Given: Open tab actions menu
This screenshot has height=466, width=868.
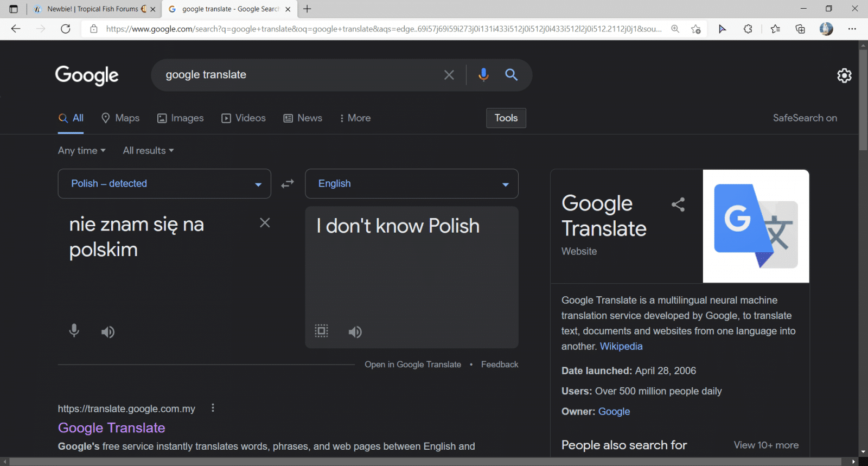Looking at the screenshot, I should coord(14,9).
